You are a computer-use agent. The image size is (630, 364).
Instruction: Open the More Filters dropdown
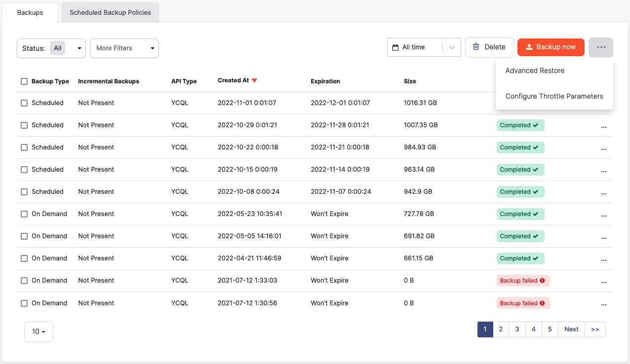coord(124,48)
